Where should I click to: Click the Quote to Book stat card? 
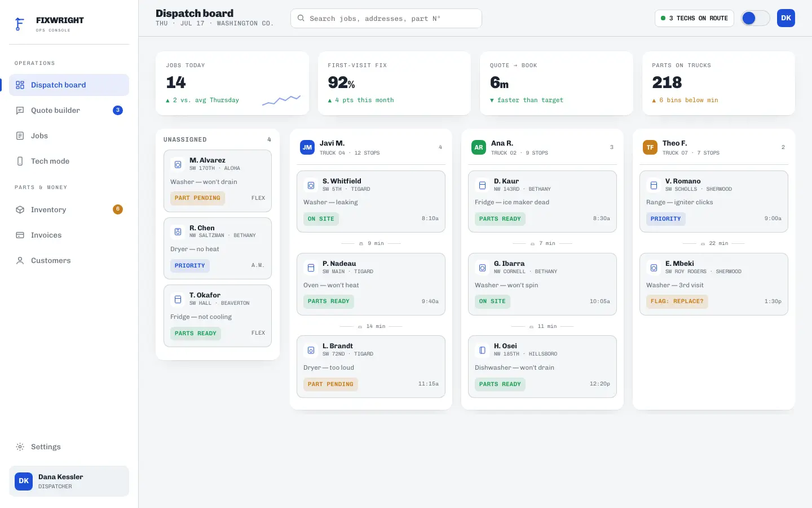[557, 84]
